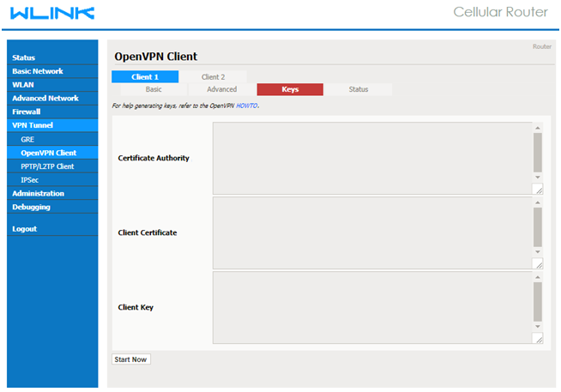561x392 pixels.
Task: Select GRE under VPN Tunnel
Action: 52,139
